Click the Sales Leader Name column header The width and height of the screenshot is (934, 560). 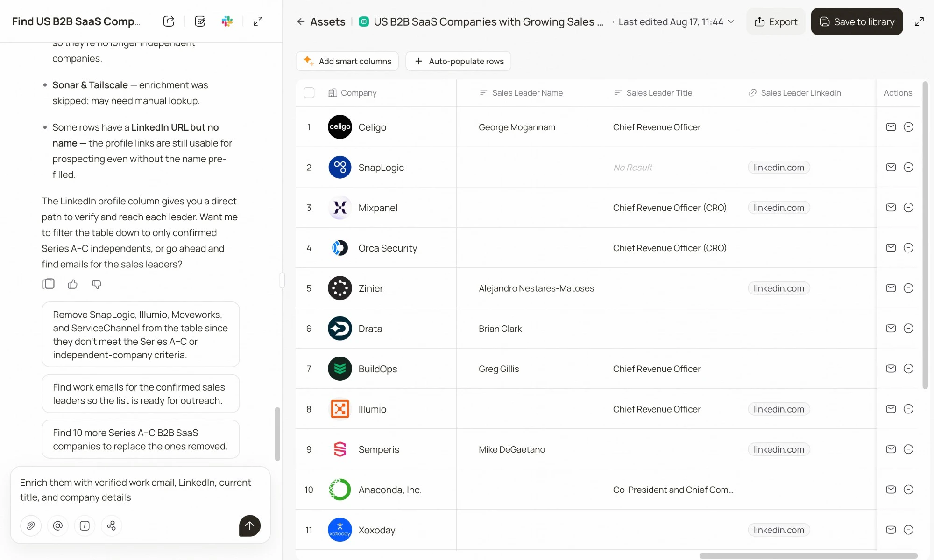point(521,93)
